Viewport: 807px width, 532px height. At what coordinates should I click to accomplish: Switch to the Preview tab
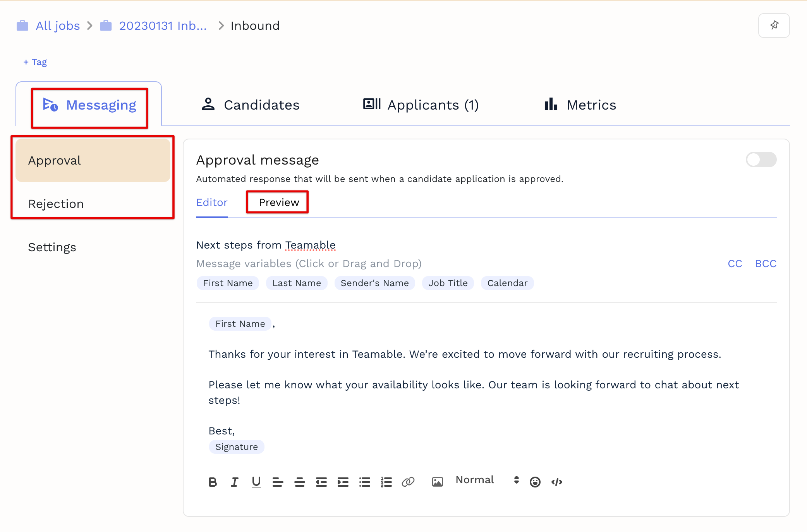pos(277,202)
